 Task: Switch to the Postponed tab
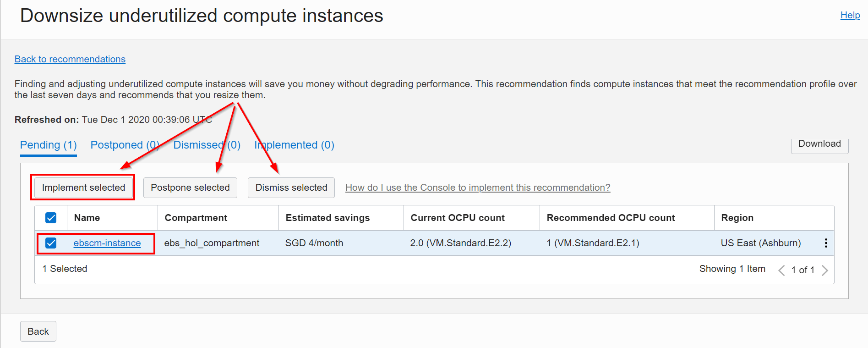125,144
